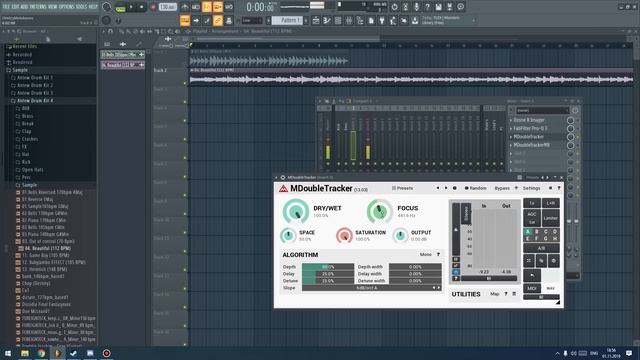
Task: Click the OUTPUT knob
Action: pos(400,236)
